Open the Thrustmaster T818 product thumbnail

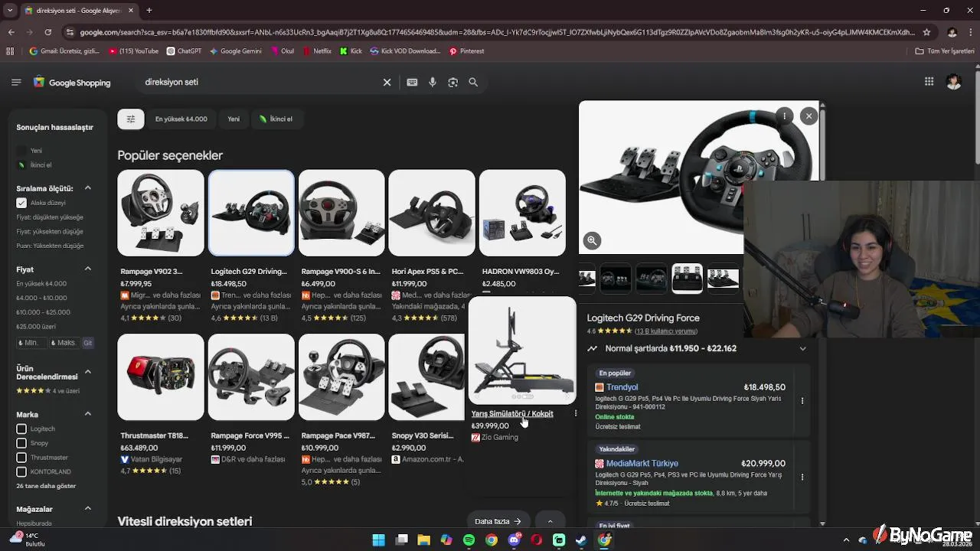pos(161,377)
